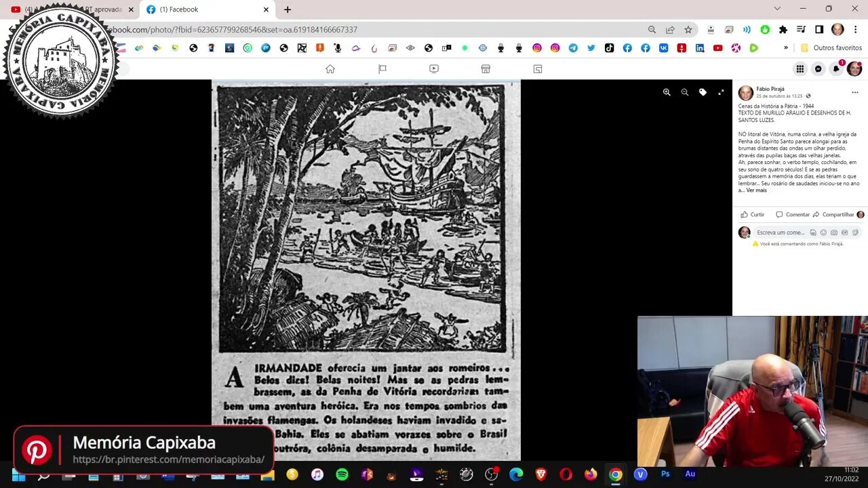Open Opera browser from the taskbar

click(x=566, y=474)
